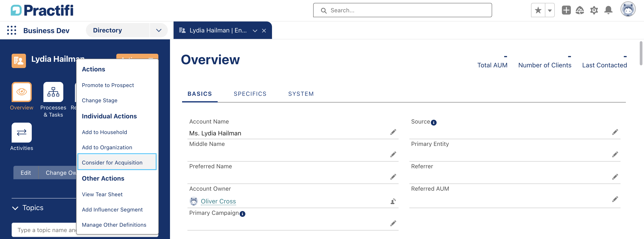
Task: Open the Directory navigation dropdown chevron
Action: pos(159,30)
